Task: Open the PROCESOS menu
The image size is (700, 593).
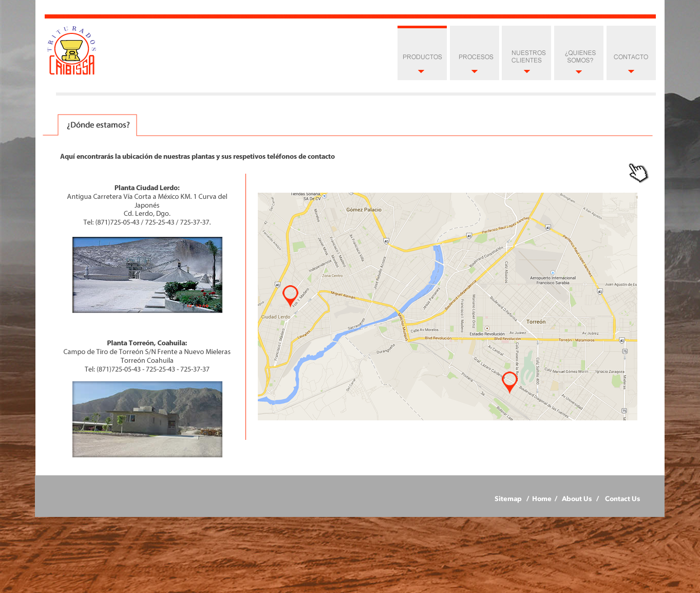Action: pos(475,53)
